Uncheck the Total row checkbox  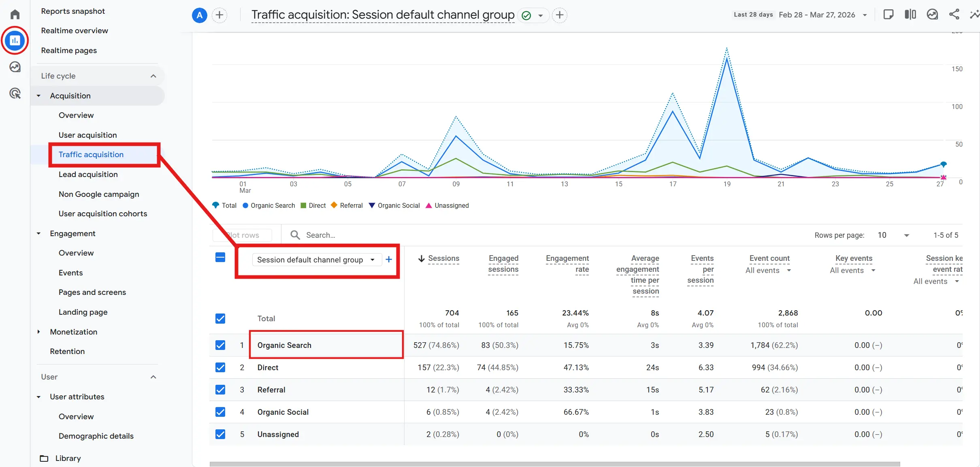[x=220, y=318]
